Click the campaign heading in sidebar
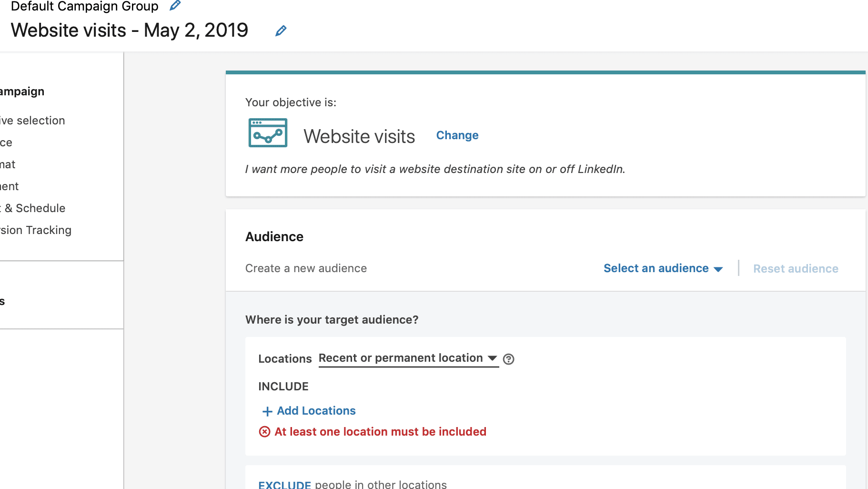 tap(22, 92)
